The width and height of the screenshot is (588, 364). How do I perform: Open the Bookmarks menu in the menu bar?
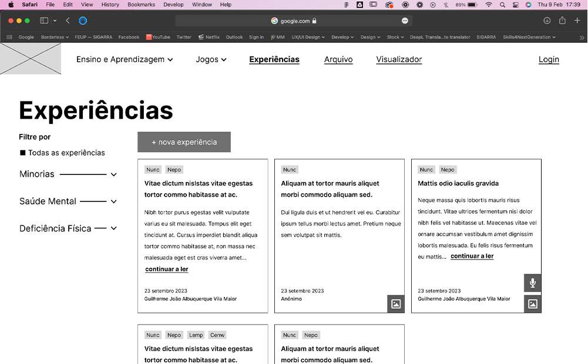140,5
